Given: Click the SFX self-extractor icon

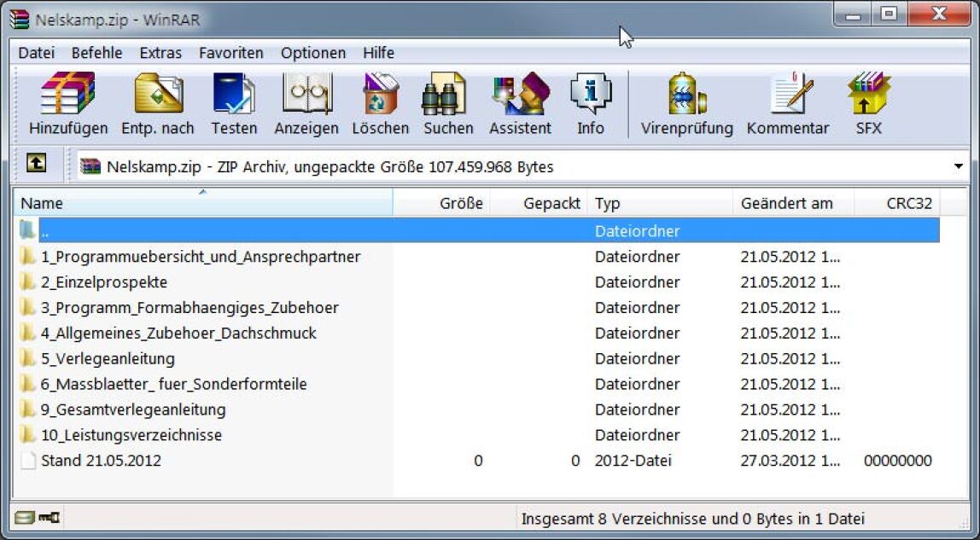Looking at the screenshot, I should pos(869,94).
